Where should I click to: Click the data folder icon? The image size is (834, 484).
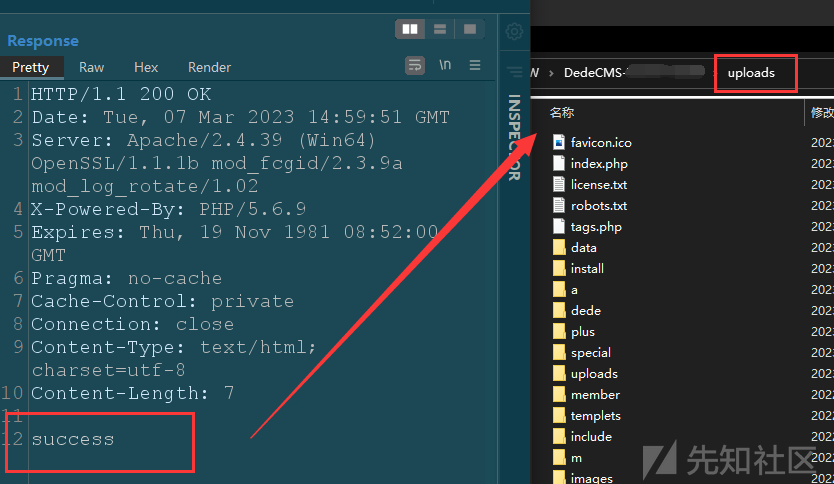pos(558,247)
